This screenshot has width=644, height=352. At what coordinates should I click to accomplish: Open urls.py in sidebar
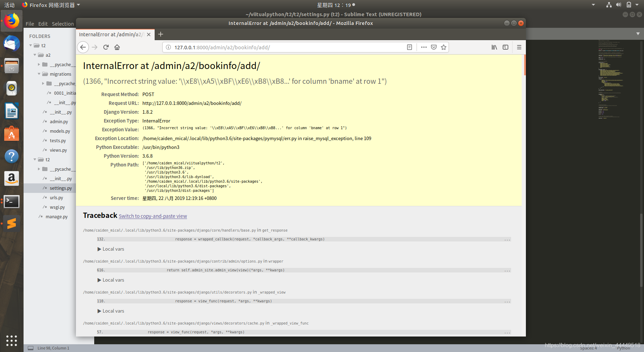56,197
